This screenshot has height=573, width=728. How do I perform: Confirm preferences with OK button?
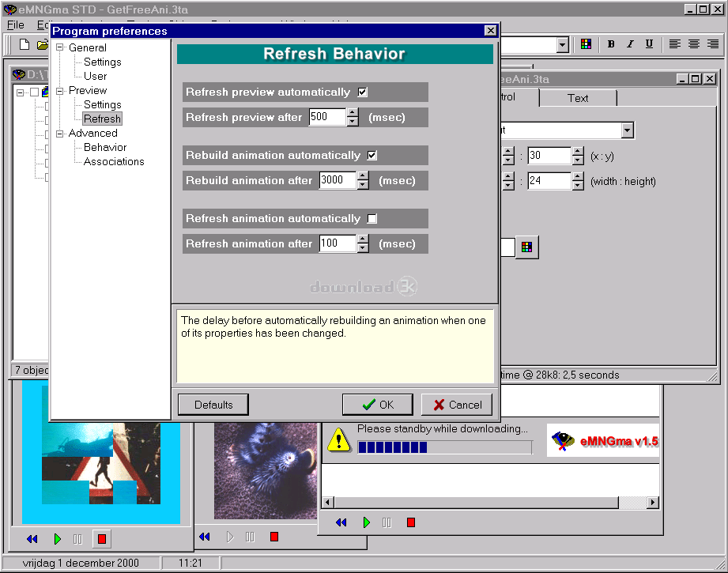378,405
